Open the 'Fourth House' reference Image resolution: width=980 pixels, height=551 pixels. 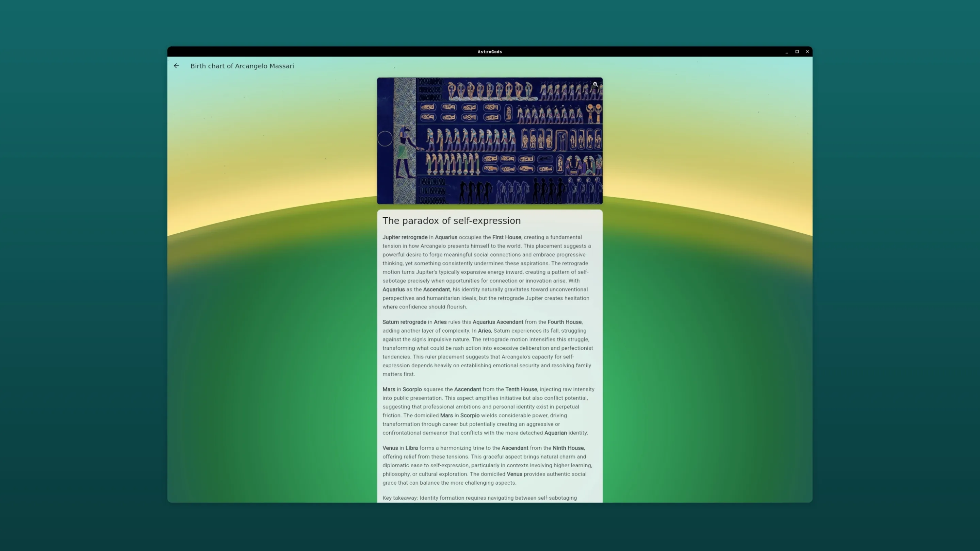(564, 322)
